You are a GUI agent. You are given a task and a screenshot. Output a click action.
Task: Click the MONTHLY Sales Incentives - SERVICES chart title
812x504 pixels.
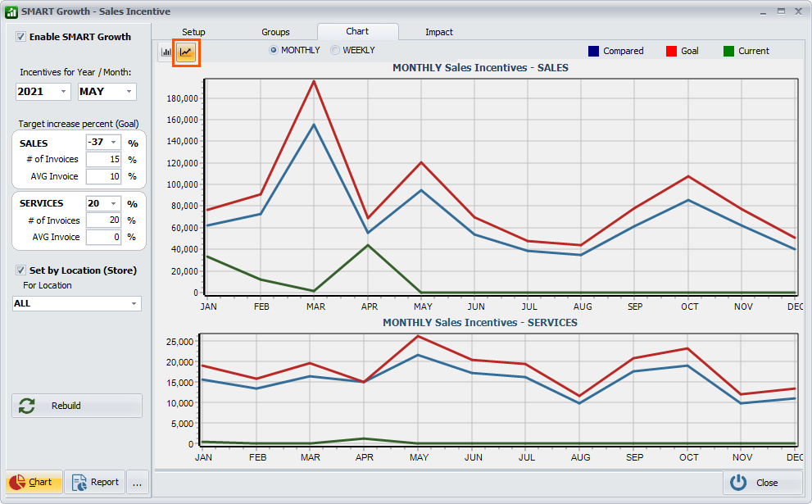[x=480, y=323]
